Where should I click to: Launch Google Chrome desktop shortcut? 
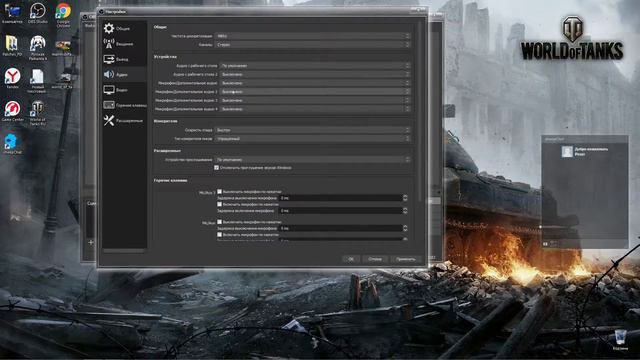pos(63,15)
